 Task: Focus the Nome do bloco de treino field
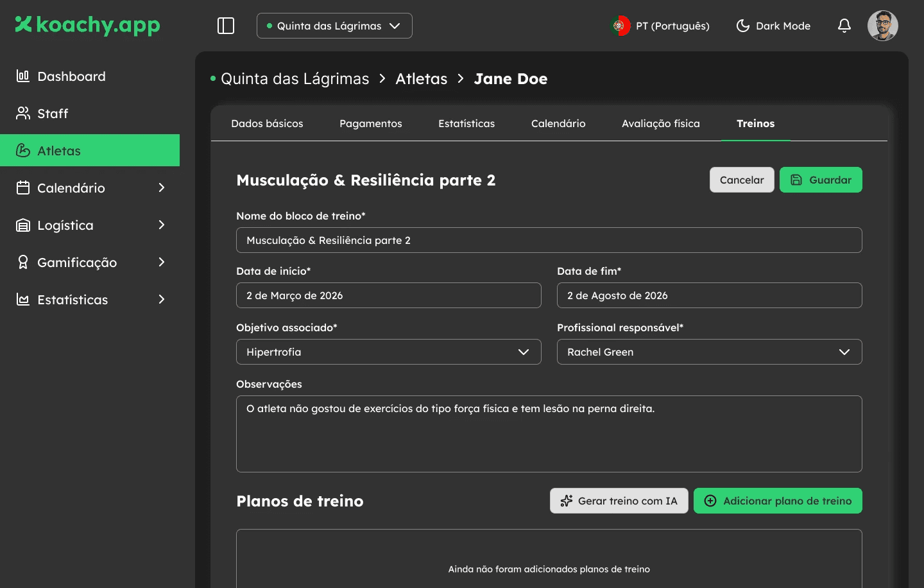549,240
